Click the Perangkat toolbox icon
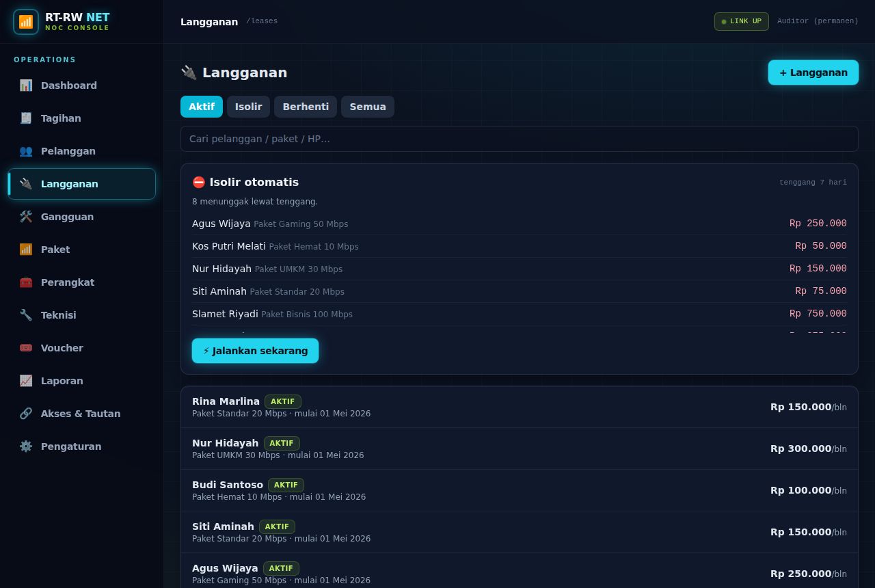The height and width of the screenshot is (588, 875). [26, 282]
